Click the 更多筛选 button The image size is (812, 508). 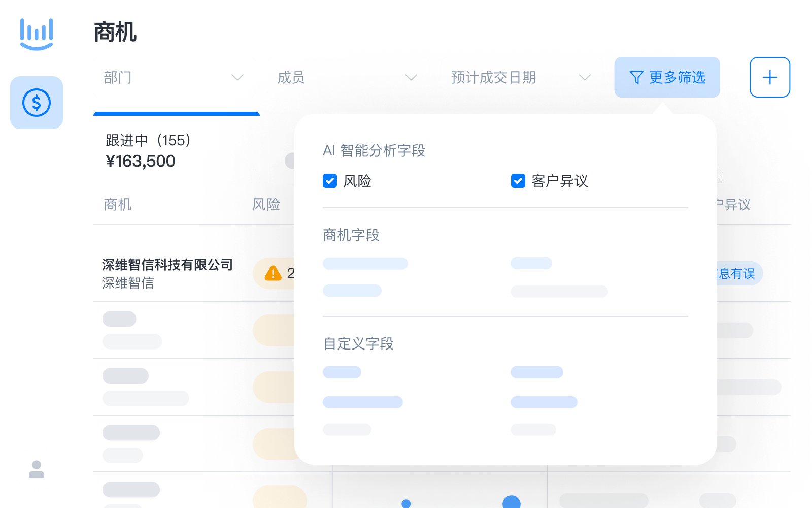click(x=667, y=77)
